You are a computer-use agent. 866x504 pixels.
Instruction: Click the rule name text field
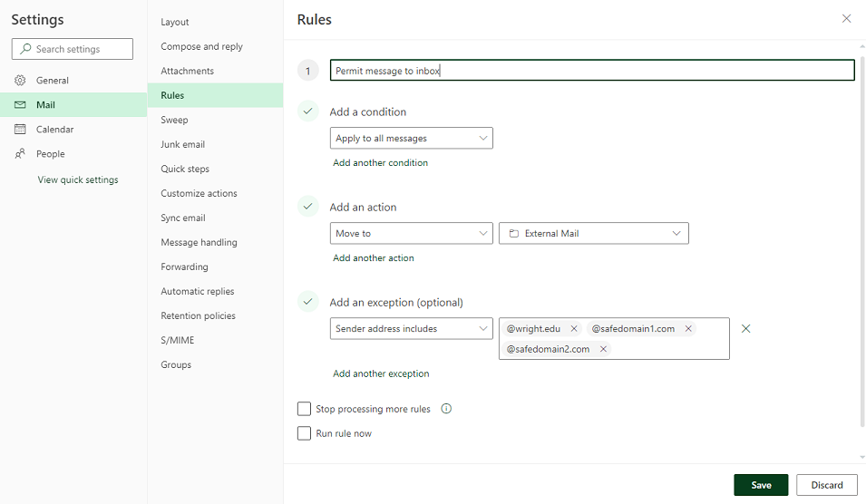tap(591, 71)
